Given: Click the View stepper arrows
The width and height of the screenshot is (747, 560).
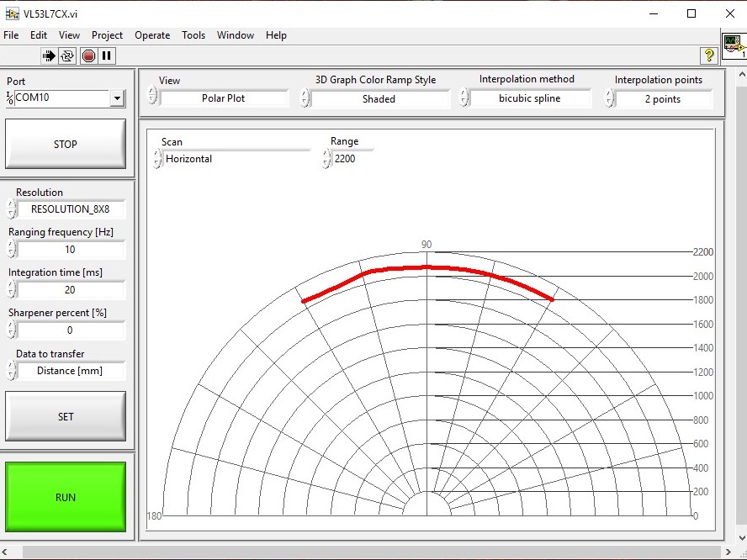Looking at the screenshot, I should 152,95.
